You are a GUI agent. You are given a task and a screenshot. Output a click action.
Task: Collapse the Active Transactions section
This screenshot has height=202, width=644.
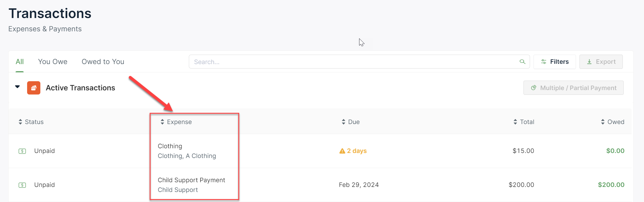[x=17, y=87]
